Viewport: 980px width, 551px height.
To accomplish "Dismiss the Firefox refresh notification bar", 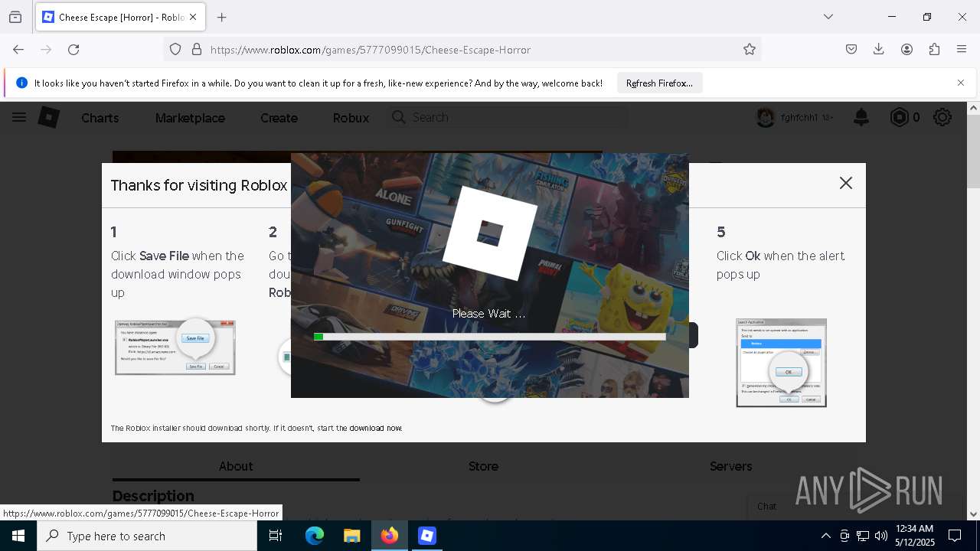I will click(x=961, y=83).
